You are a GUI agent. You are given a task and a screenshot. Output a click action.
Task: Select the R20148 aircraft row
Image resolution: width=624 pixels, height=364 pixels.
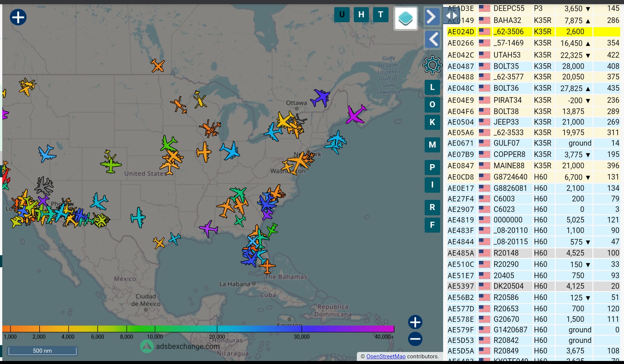click(534, 253)
